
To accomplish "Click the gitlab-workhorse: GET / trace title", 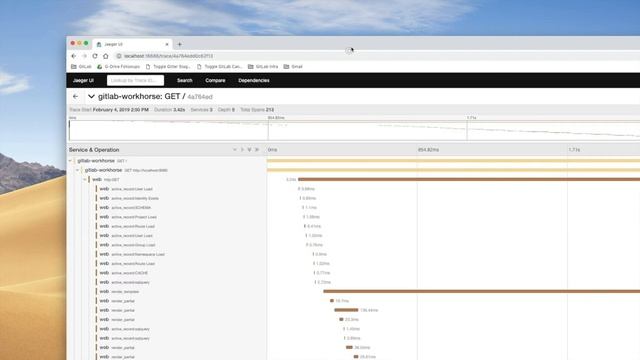I will tap(142, 97).
